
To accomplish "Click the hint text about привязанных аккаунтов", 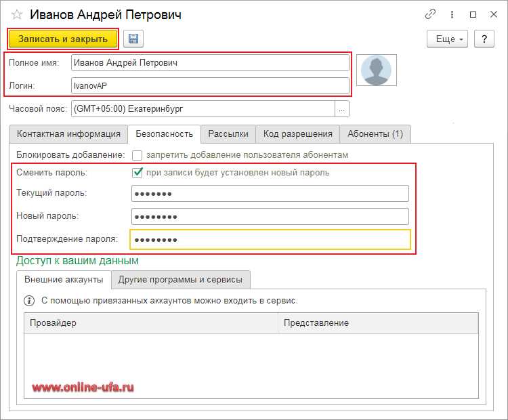I will 169,301.
